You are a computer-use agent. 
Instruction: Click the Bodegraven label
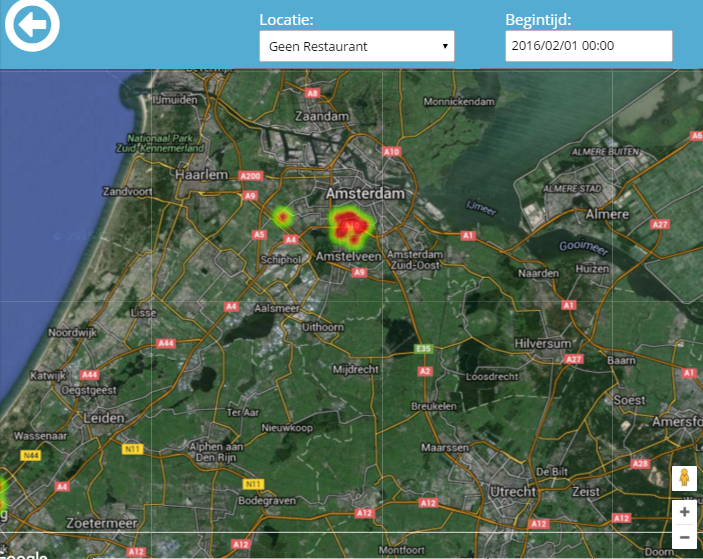267,501
